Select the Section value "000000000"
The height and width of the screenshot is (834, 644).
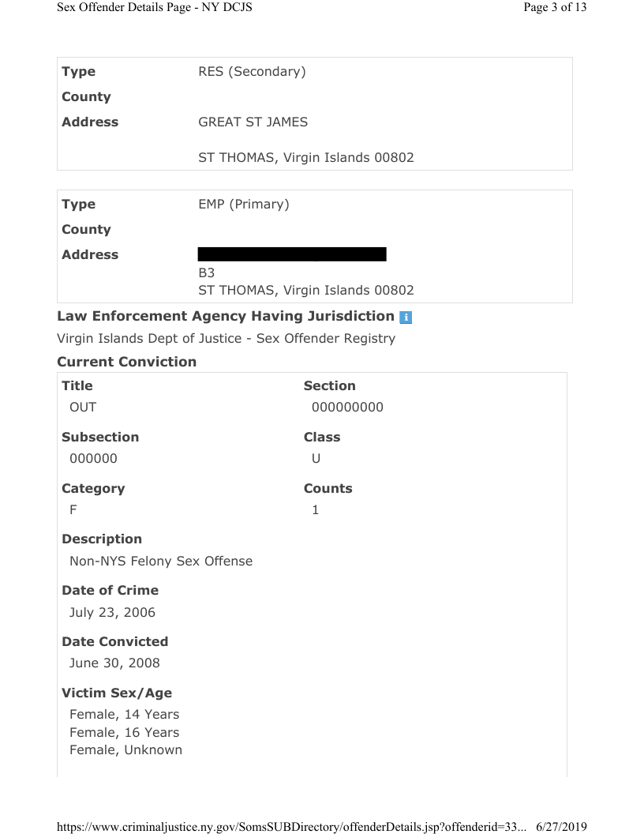347,408
